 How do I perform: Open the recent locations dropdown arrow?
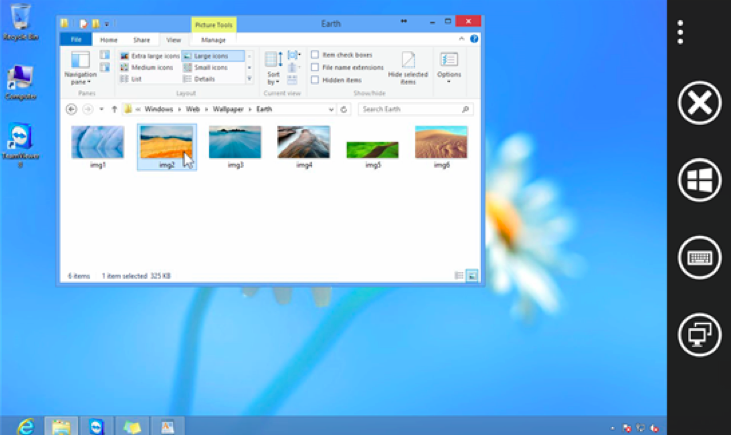click(x=101, y=109)
